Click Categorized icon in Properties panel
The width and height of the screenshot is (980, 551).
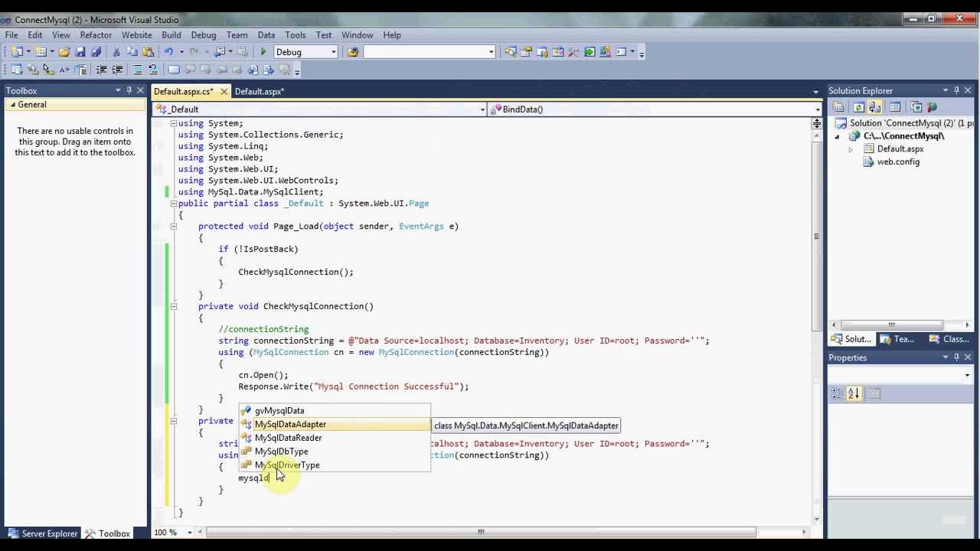(838, 393)
